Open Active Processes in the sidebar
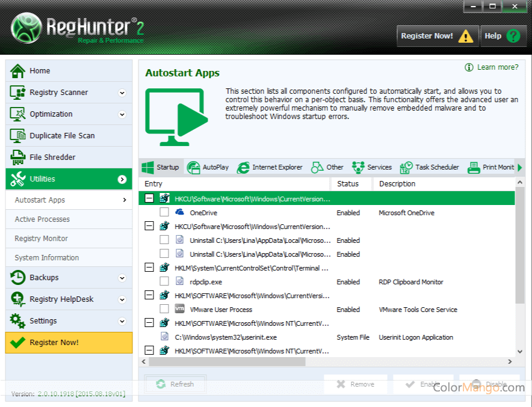The width and height of the screenshot is (532, 407). [x=69, y=219]
